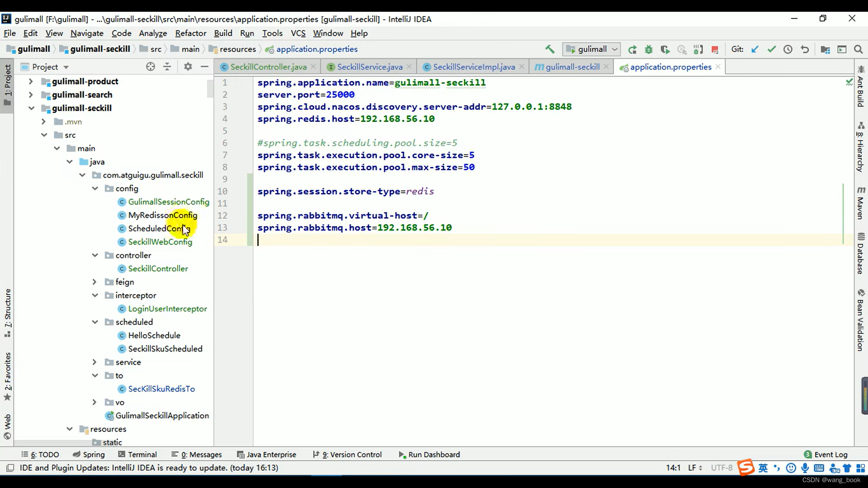The image size is (868, 488).
Task: Open SeckillSkuScheduled class in editor
Action: click(165, 348)
